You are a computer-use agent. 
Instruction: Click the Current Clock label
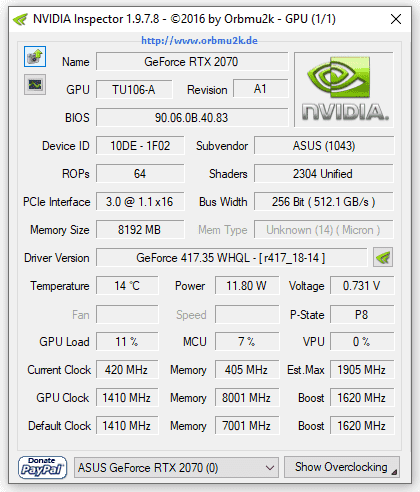point(59,370)
